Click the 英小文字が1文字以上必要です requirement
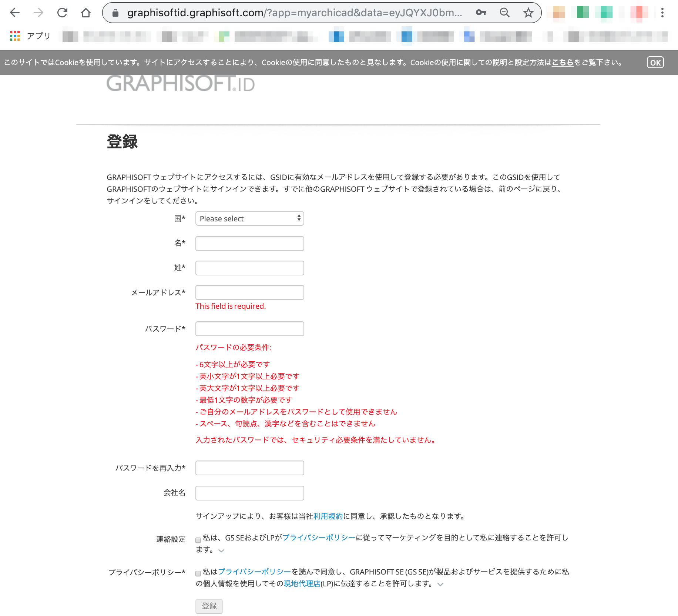The width and height of the screenshot is (678, 616). tap(248, 376)
